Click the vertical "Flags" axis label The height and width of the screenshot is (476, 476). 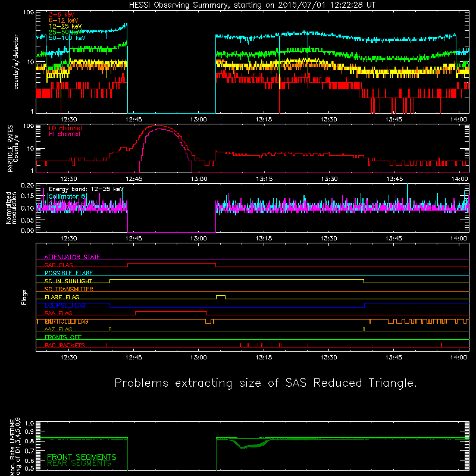click(x=24, y=297)
